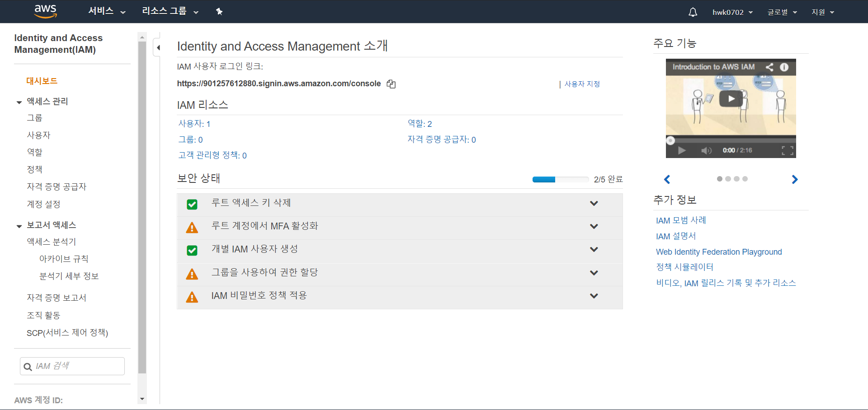Open the notifications bell
The image size is (868, 410).
pos(693,12)
